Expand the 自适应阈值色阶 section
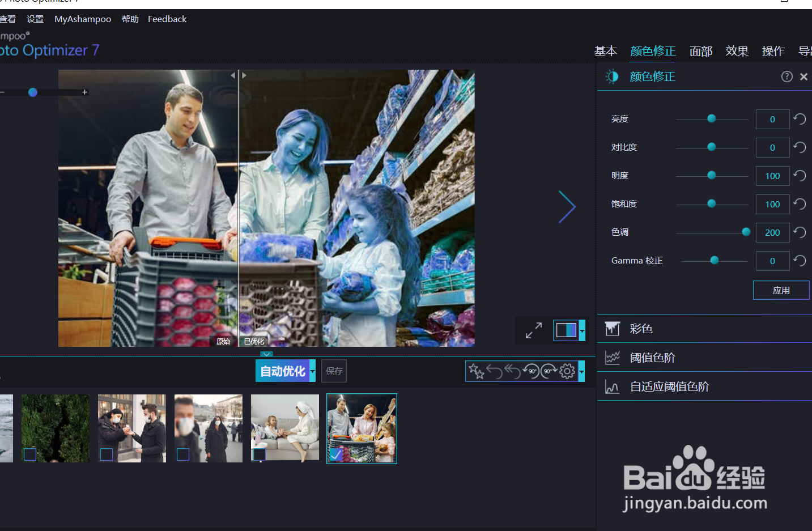Screen dimensions: 812x531 pos(704,386)
